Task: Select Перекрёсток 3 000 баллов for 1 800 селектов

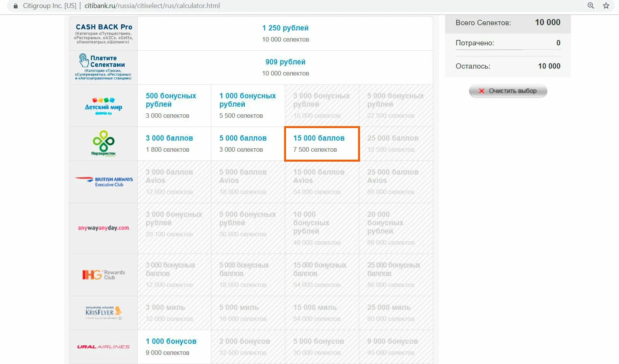Action: pos(174,144)
